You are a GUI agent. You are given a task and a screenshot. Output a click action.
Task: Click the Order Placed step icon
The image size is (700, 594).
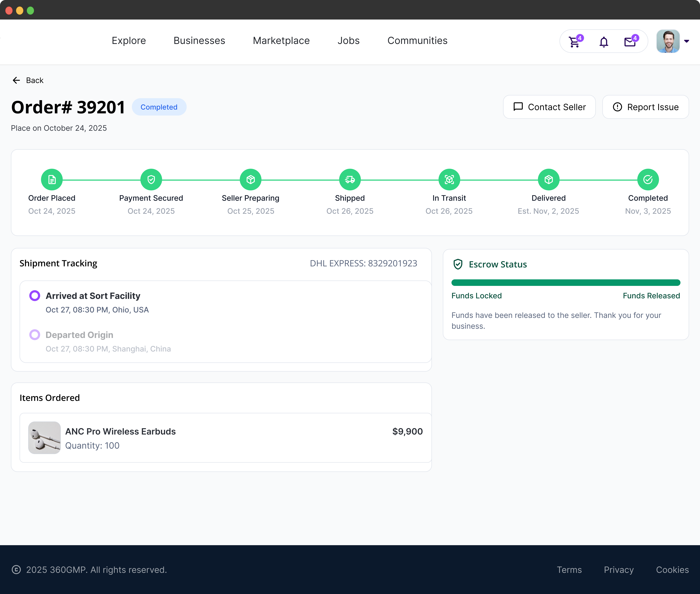click(52, 180)
